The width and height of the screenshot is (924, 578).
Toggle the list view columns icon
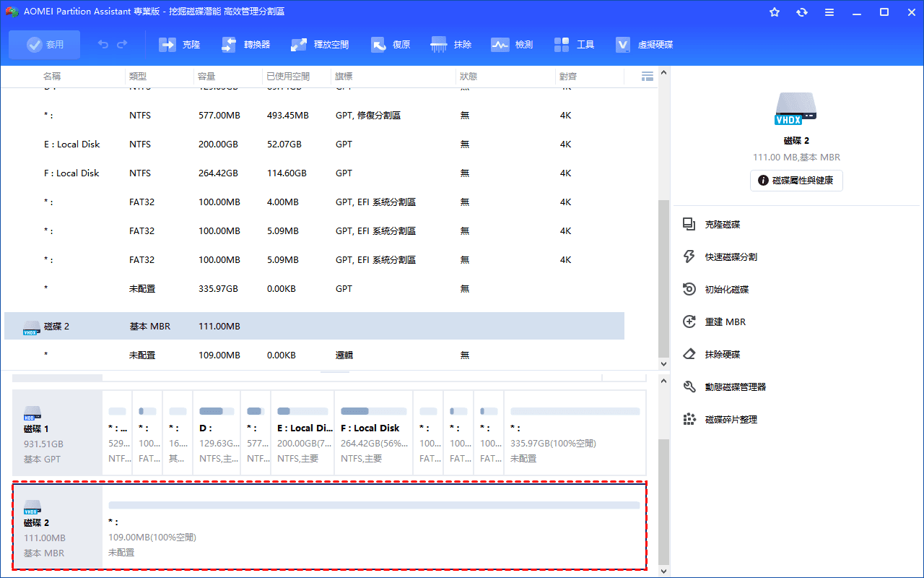648,76
